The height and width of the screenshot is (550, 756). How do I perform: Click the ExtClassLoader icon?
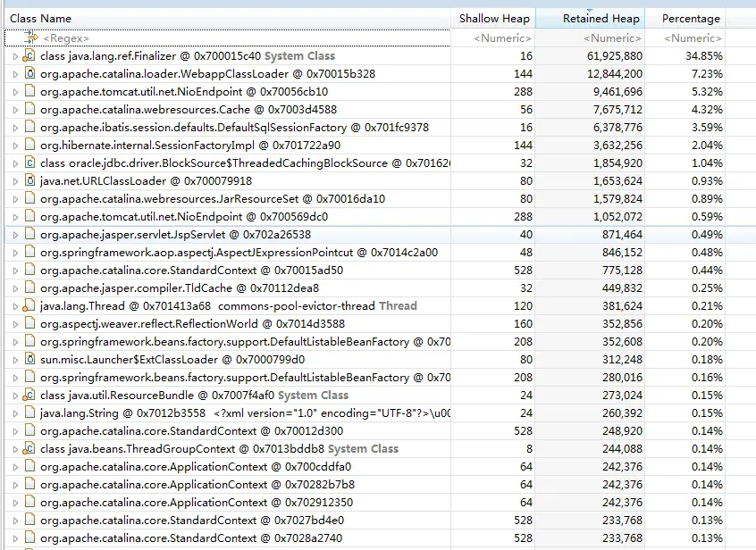29,359
